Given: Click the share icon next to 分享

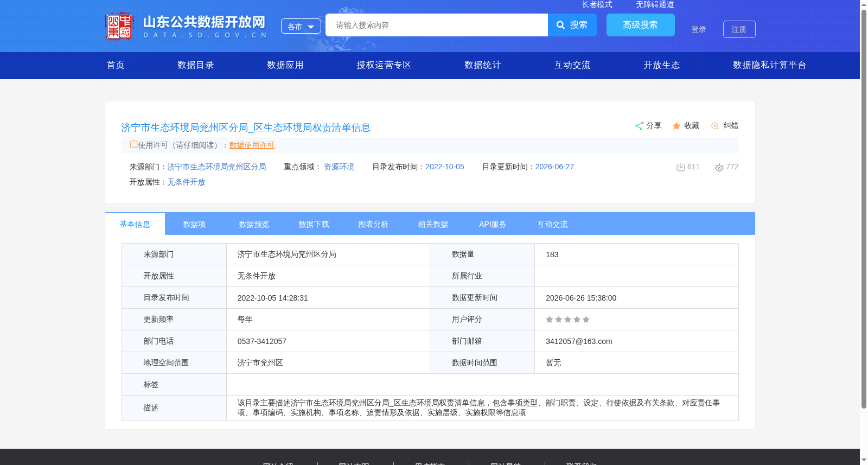Looking at the screenshot, I should [640, 126].
